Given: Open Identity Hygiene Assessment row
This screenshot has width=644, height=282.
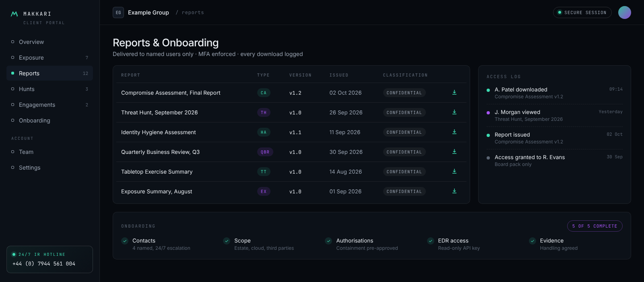Looking at the screenshot, I should [291, 132].
